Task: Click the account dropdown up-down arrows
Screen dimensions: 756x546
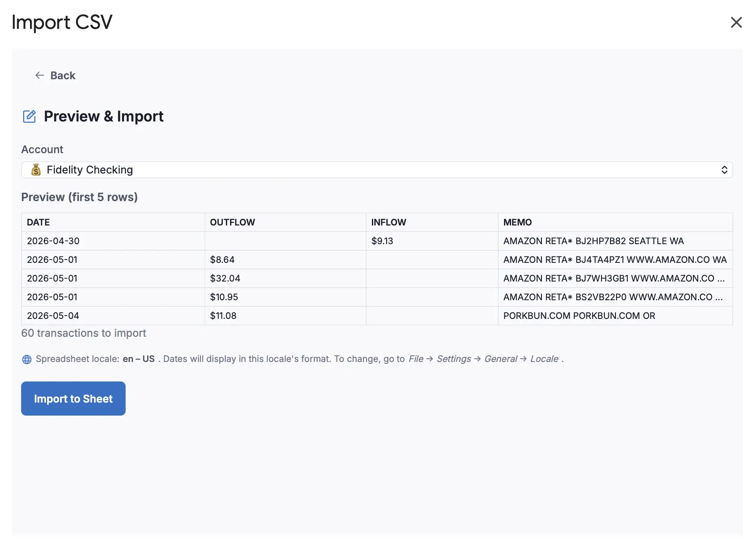Action: [724, 170]
